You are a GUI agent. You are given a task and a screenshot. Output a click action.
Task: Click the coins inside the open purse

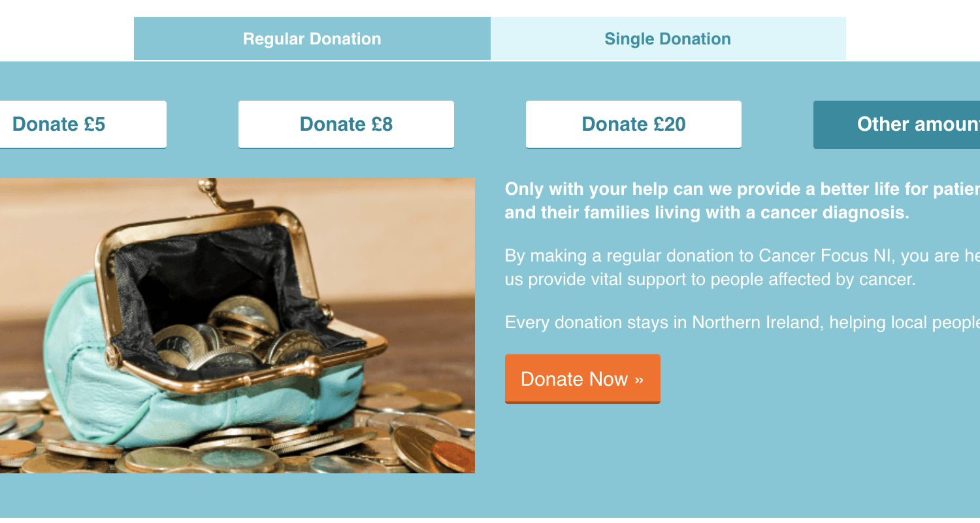[x=235, y=333]
